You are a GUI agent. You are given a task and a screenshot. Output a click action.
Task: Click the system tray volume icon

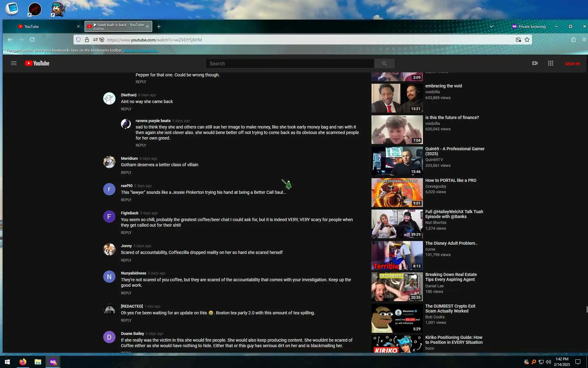(x=548, y=362)
